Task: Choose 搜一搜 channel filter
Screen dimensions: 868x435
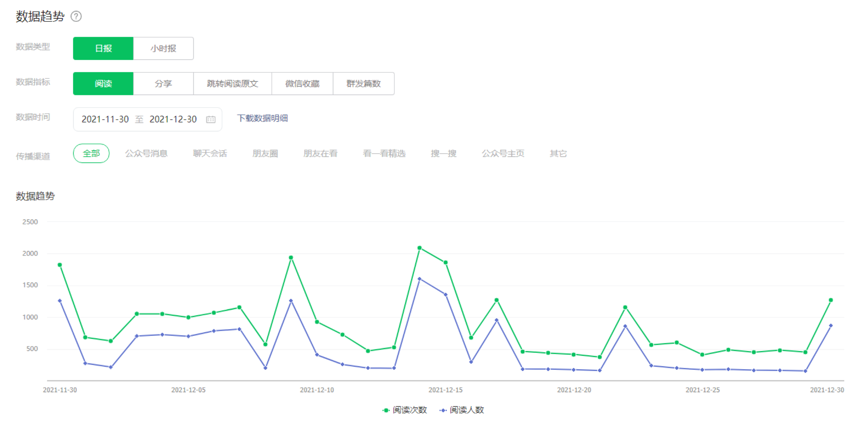Action: coord(443,154)
